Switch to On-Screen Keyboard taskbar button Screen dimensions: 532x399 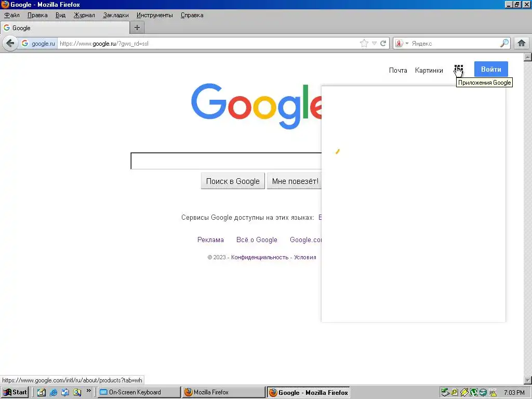pyautogui.click(x=139, y=392)
